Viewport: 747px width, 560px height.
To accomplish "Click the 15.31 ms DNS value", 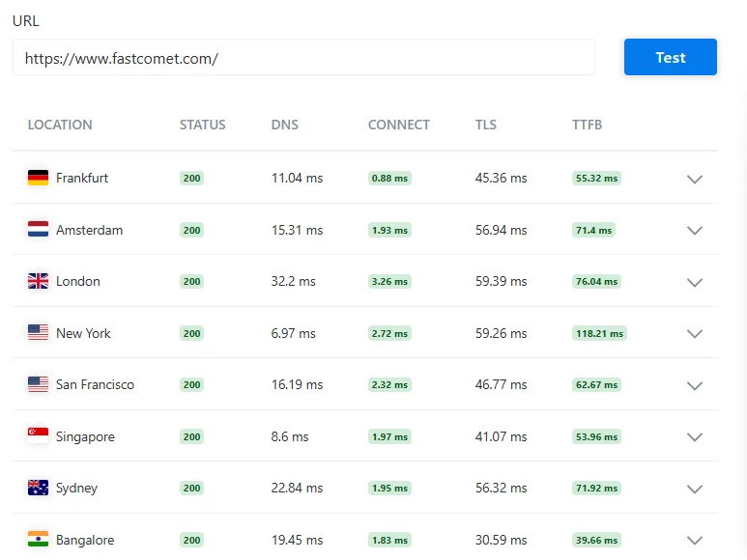I will pyautogui.click(x=297, y=230).
